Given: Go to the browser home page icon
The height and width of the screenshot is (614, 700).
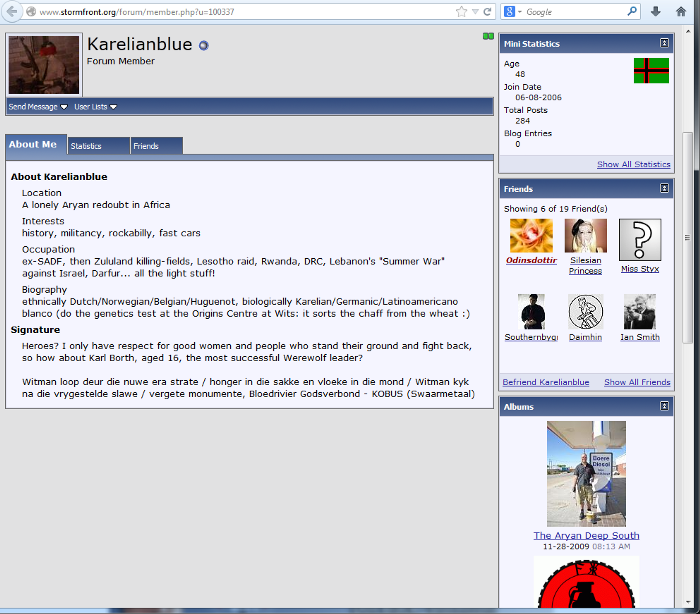Looking at the screenshot, I should point(680,12).
